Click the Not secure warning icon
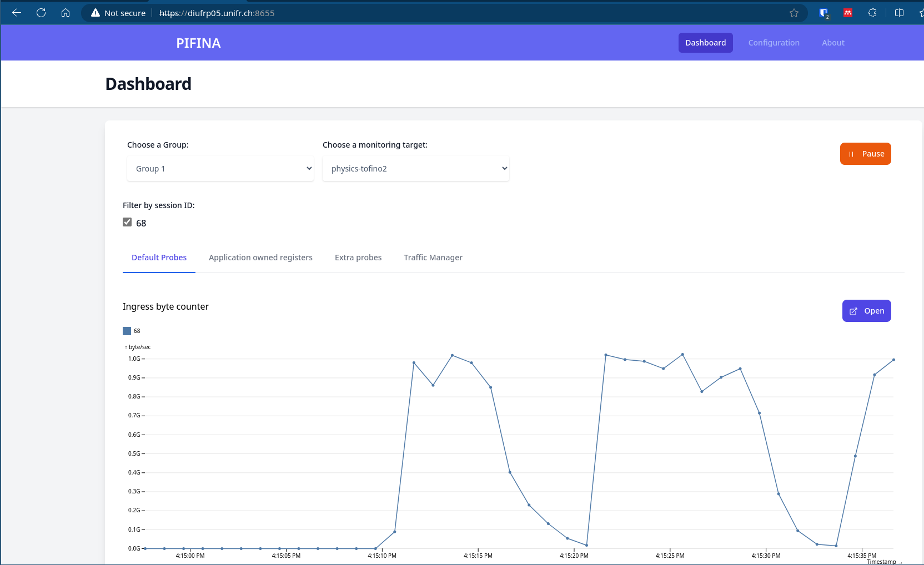This screenshot has height=565, width=924. 96,13
